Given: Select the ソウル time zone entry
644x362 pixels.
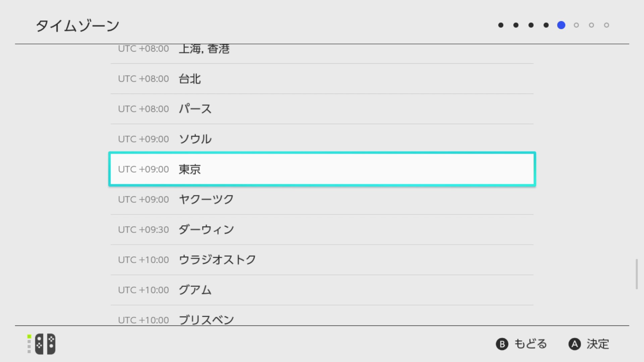Looking at the screenshot, I should tap(322, 139).
